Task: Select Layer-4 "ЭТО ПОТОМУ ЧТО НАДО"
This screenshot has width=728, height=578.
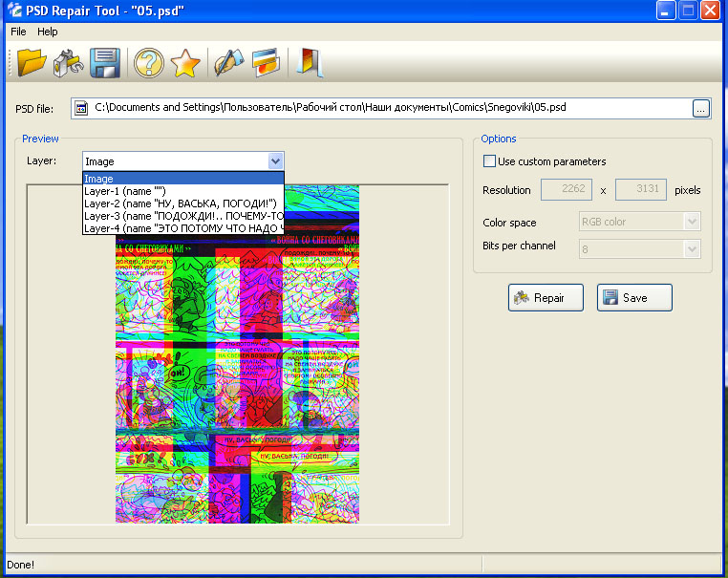Action: (x=182, y=228)
